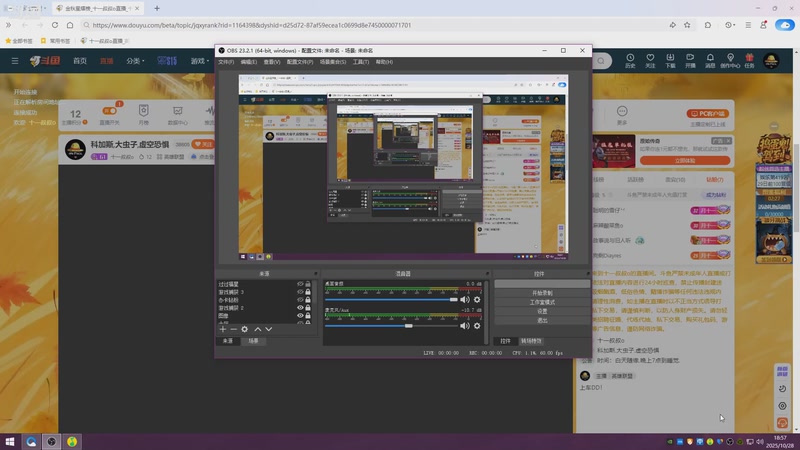The height and width of the screenshot is (450, 800).
Task: Expand the 游戏 dropdown in Douyu navigation
Action: (x=199, y=61)
